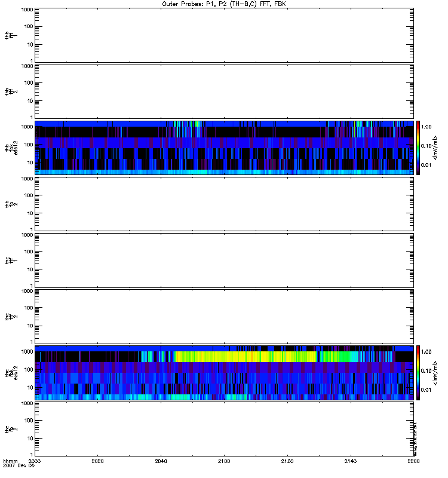This screenshot has width=448, height=478.
Task: Click the '10' tick of the thb fbk edc12 panel
Action: pos(30,163)
